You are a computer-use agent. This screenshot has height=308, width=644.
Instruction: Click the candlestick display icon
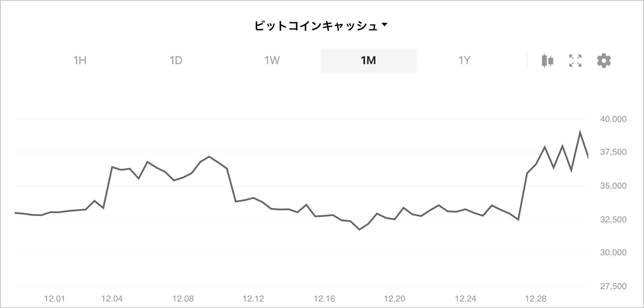(548, 60)
